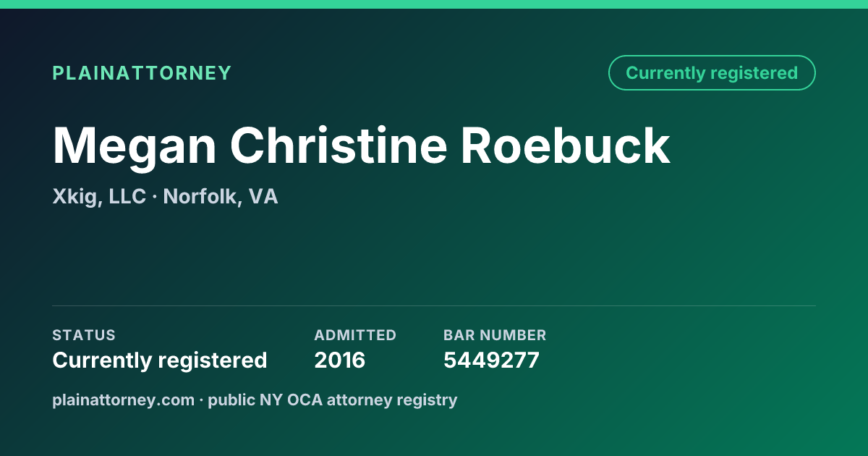This screenshot has height=456, width=868.
Task: Click the dot separator in the footer line
Action: (x=202, y=400)
